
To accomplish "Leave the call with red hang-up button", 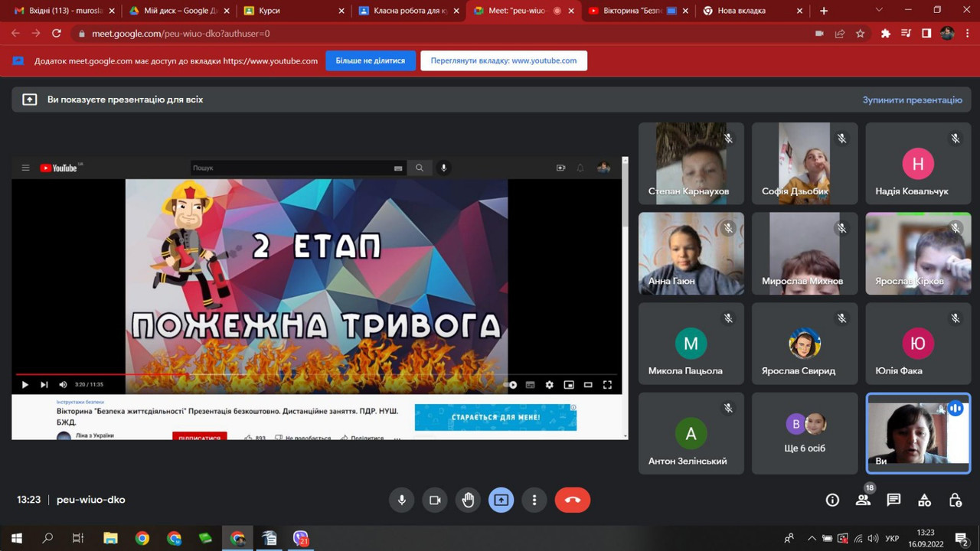I will [x=572, y=500].
